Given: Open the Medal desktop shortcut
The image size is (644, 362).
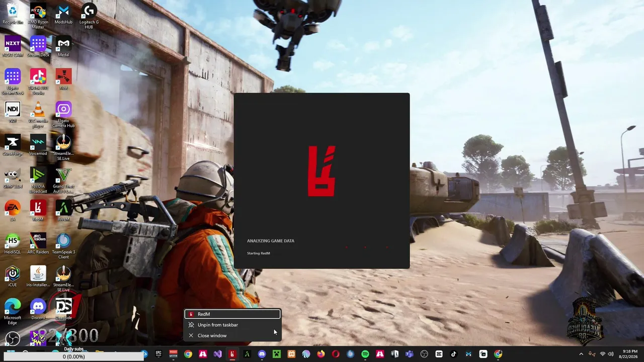Looking at the screenshot, I should pyautogui.click(x=63, y=47).
